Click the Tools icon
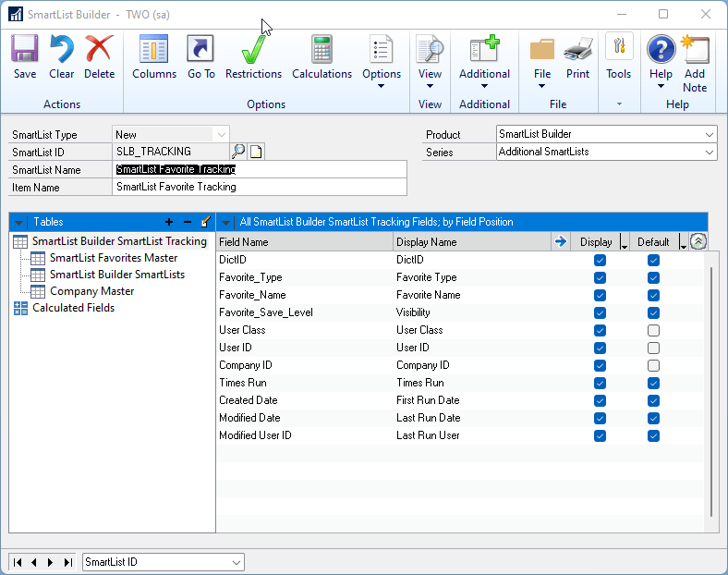Image resolution: width=728 pixels, height=575 pixels. 619,46
